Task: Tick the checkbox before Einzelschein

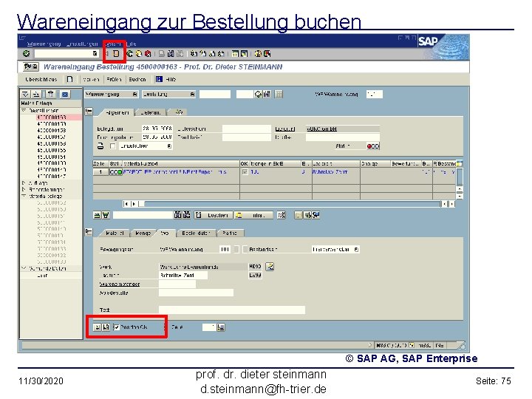Action: (112, 146)
